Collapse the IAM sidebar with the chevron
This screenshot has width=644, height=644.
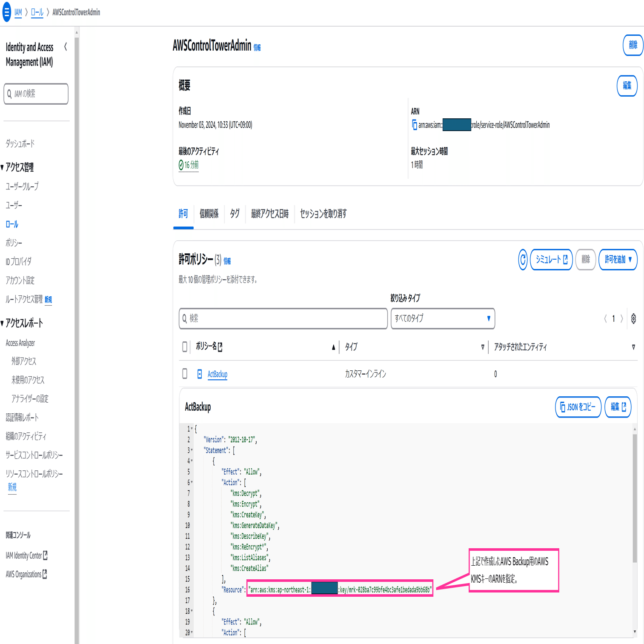[66, 47]
